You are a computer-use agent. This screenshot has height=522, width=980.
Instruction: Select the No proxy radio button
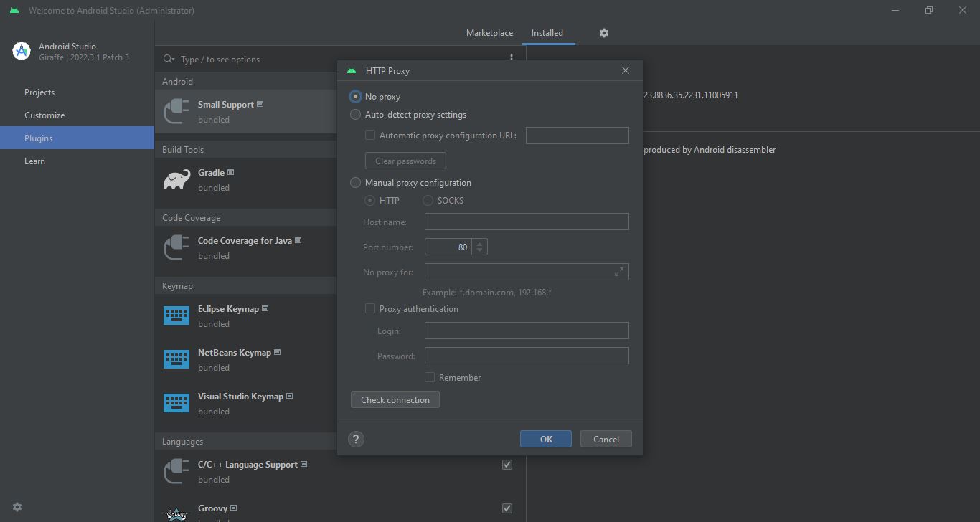pos(355,96)
